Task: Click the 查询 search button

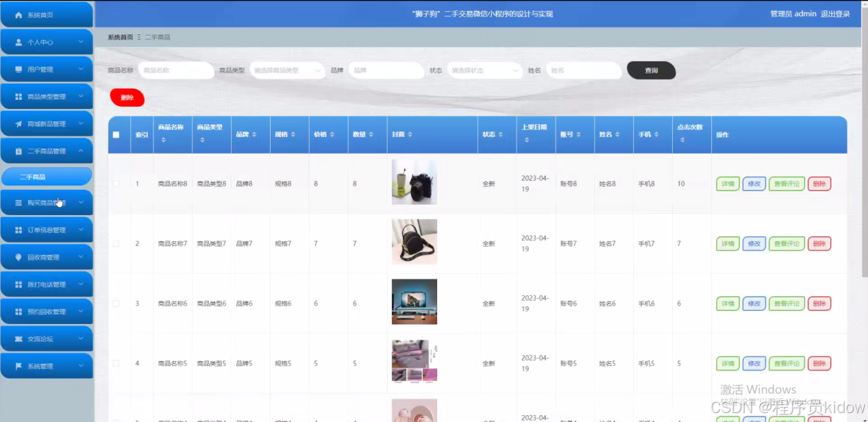Action: point(651,71)
